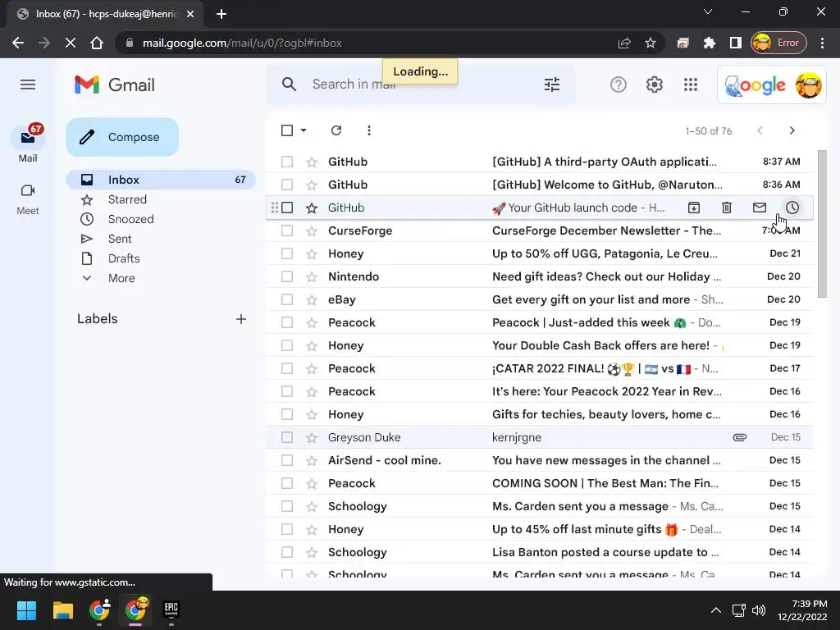Click the inbox vertical scrollbar

point(822,224)
